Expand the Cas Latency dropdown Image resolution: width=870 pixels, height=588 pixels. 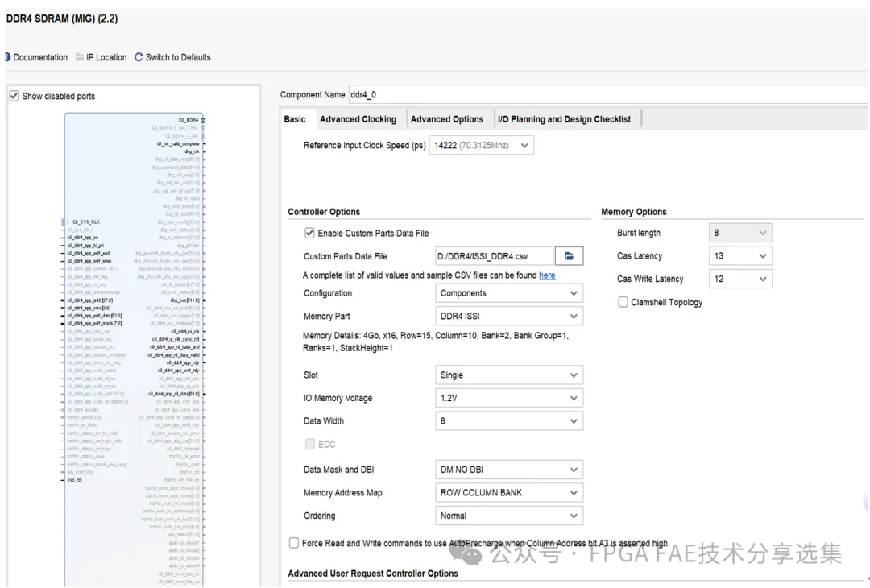pos(740,255)
